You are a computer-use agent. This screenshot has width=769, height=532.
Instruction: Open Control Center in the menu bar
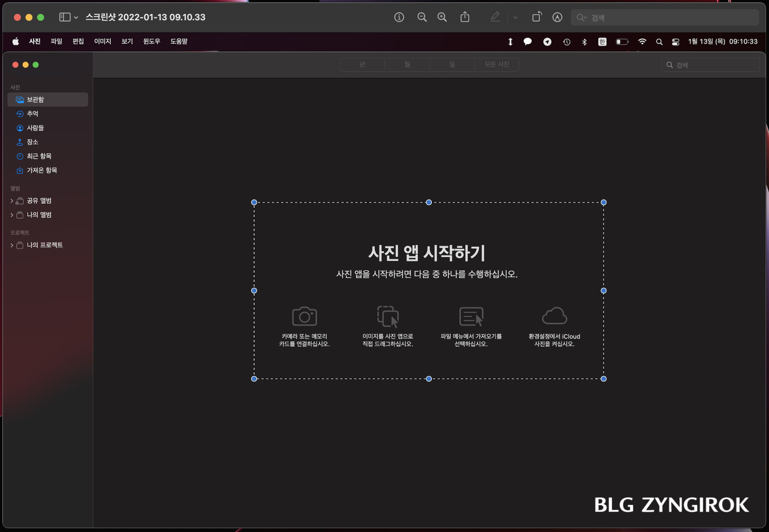(676, 42)
